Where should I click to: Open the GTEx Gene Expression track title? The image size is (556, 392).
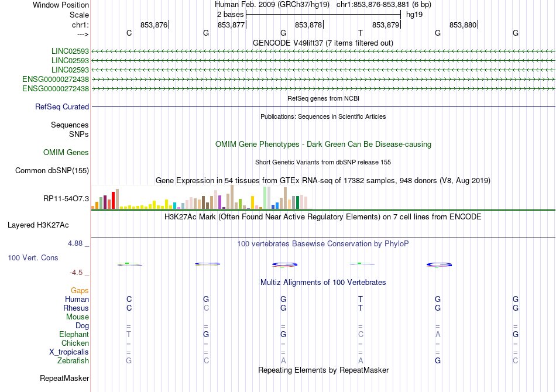coord(323,180)
